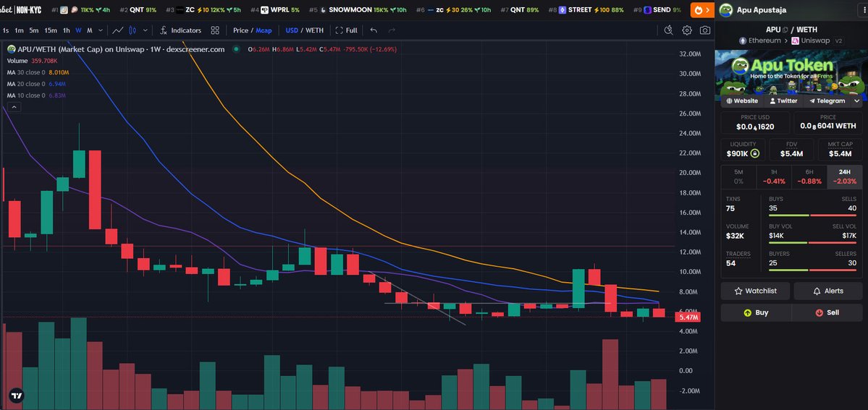Viewport: 868px width, 410px height.
Task: Click the green Buy button
Action: pyautogui.click(x=756, y=312)
